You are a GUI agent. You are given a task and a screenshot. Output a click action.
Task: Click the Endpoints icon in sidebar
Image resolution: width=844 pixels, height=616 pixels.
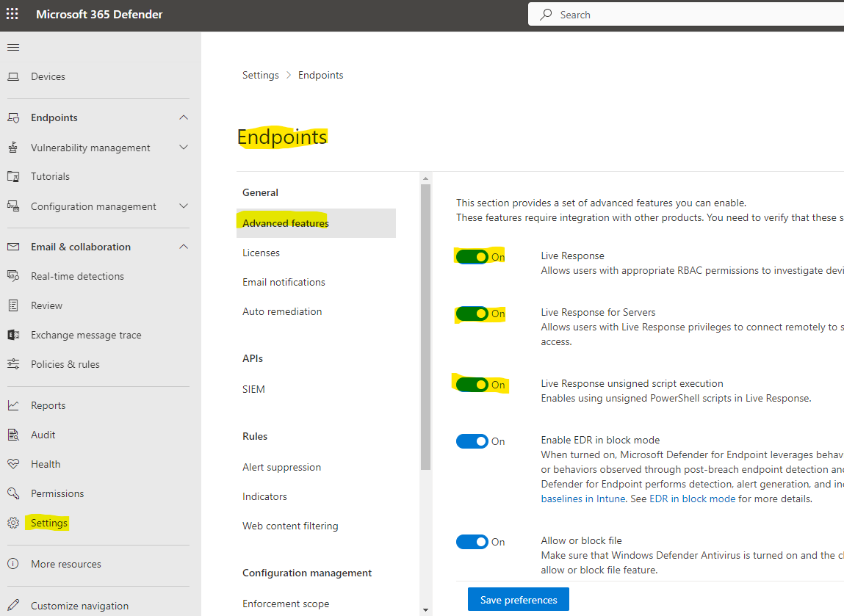click(13, 117)
